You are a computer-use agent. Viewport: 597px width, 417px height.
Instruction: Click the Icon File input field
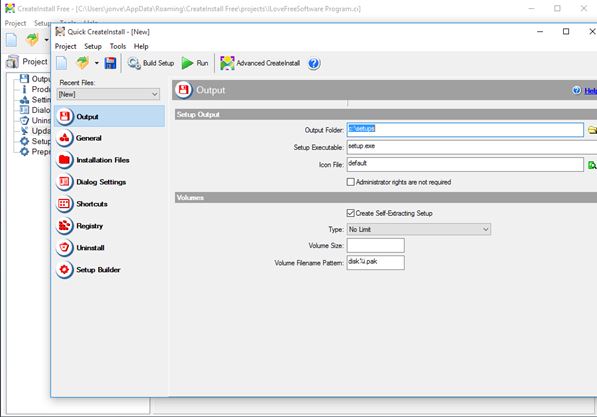(x=465, y=165)
